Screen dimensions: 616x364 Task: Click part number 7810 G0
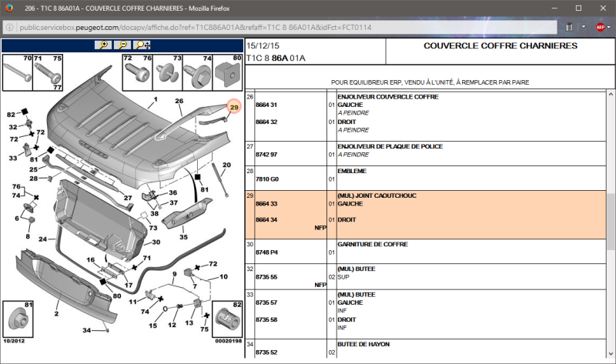(x=267, y=179)
